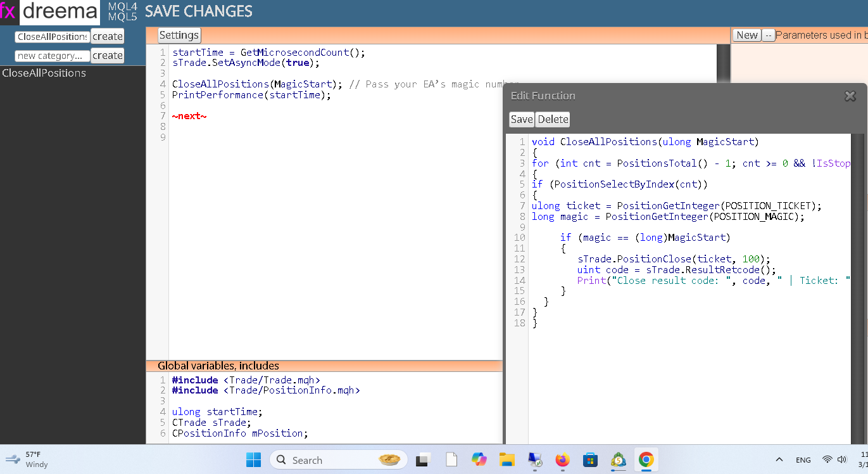Switch to MQL5 mode

[x=123, y=17]
